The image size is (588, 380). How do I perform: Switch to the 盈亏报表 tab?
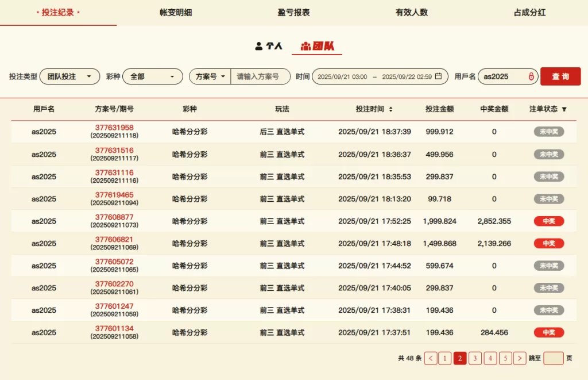tap(293, 12)
